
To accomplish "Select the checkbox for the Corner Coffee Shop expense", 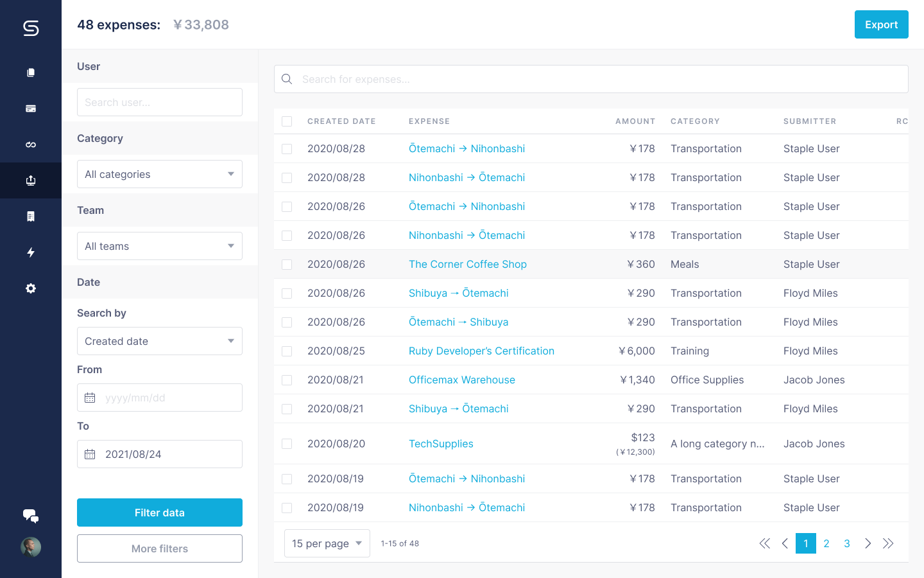I will [x=286, y=264].
